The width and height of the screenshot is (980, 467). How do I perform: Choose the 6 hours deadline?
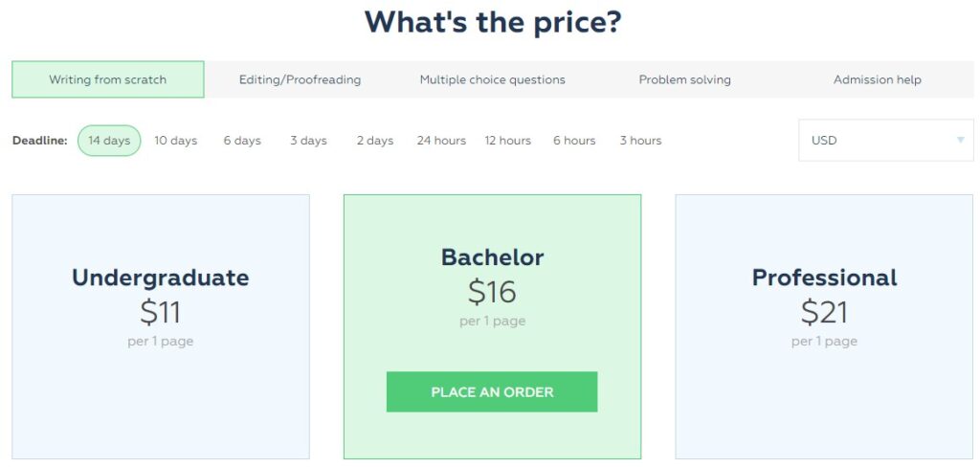pyautogui.click(x=574, y=141)
